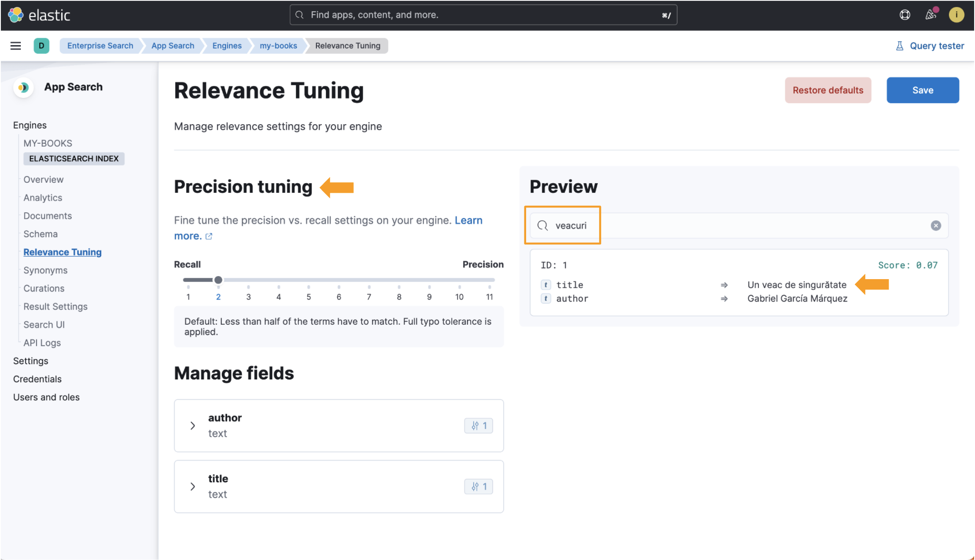Clear the preview search query

(x=936, y=225)
